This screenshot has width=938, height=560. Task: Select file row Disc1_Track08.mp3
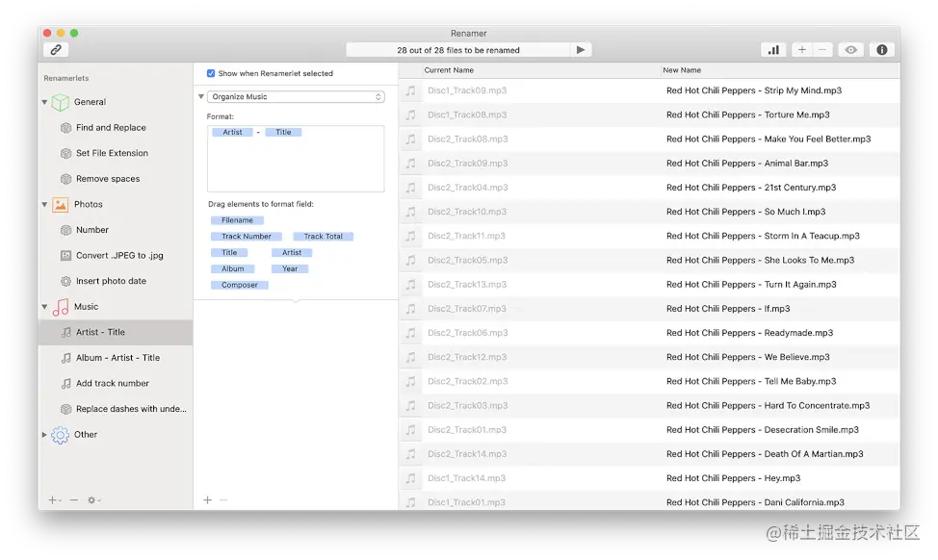pyautogui.click(x=649, y=115)
